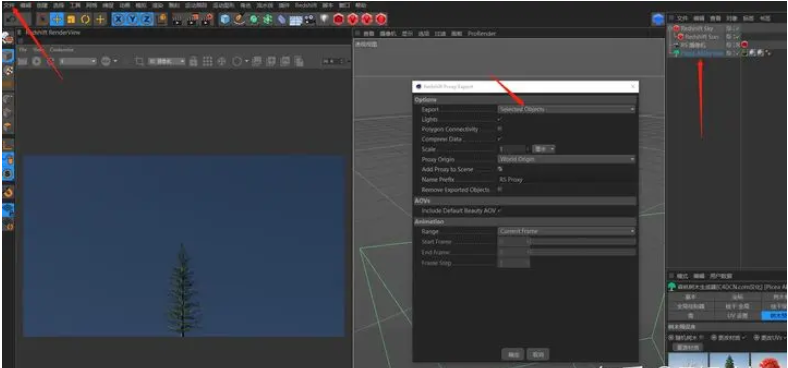Open the RenderView globe dropdown arrow
Viewport: 788px width, 368px height.
[x=116, y=61]
